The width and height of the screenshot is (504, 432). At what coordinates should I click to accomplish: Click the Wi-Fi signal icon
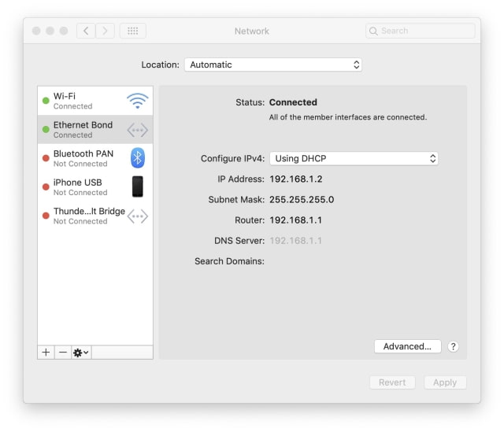click(137, 101)
